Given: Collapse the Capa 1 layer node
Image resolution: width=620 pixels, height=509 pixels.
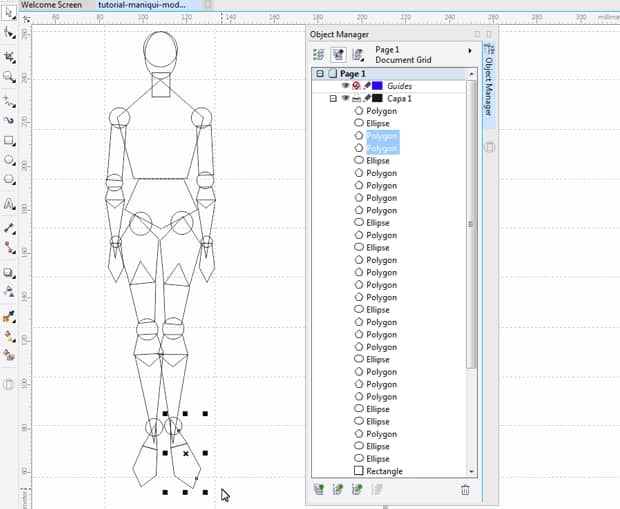Looking at the screenshot, I should 333,99.
